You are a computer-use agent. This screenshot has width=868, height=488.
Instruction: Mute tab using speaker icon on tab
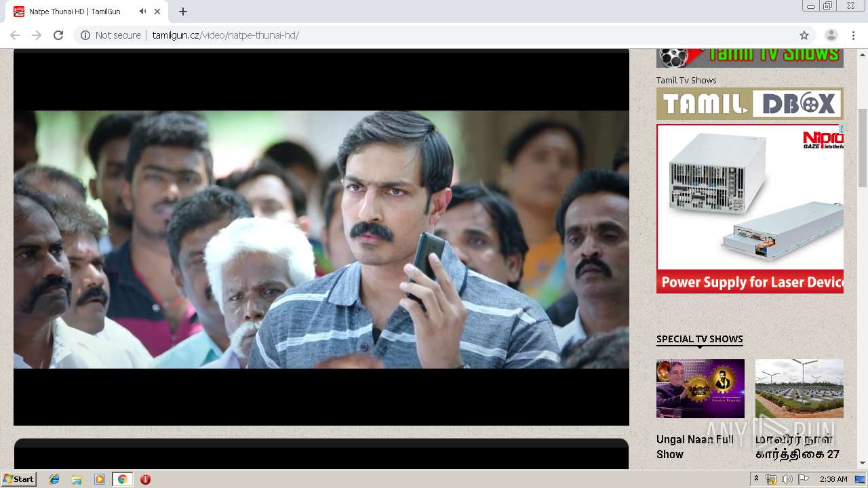tap(142, 12)
